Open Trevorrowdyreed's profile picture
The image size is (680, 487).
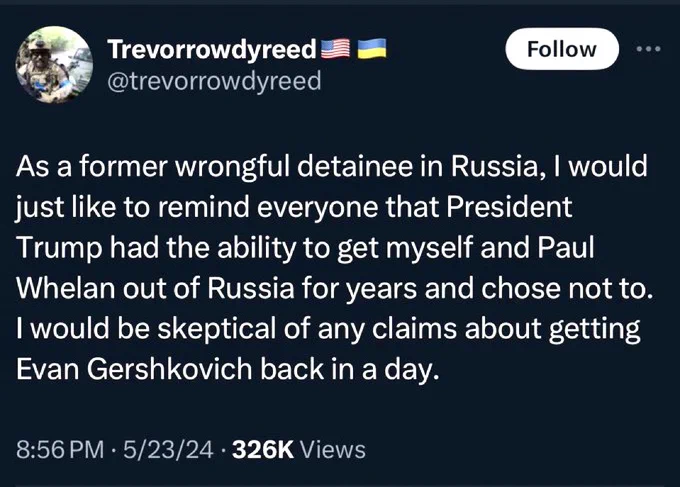coord(54,64)
